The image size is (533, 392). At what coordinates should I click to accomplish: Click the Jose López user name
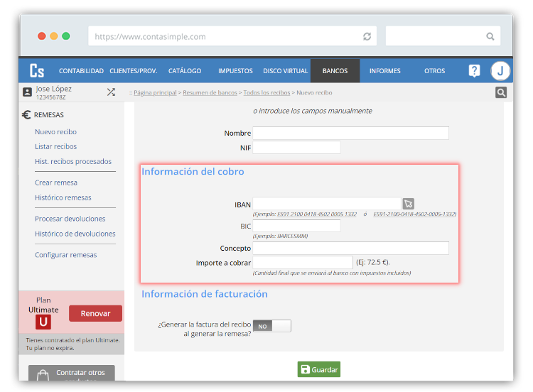point(54,89)
